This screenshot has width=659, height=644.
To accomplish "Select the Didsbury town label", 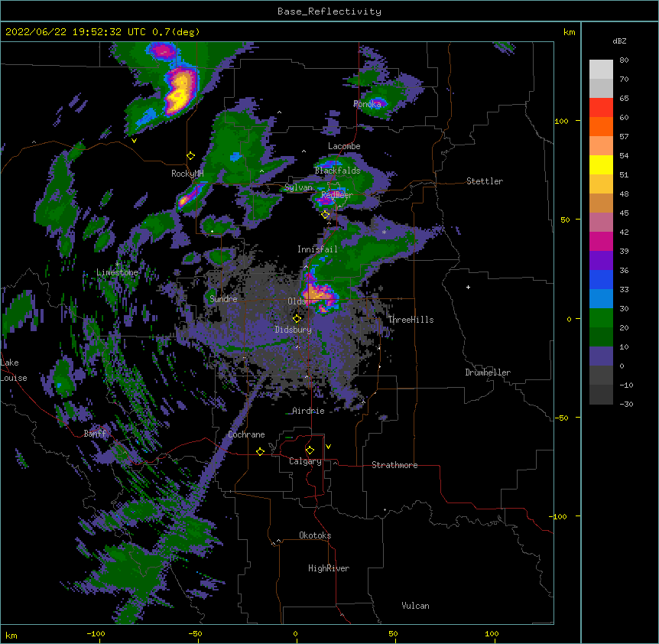I will [294, 330].
